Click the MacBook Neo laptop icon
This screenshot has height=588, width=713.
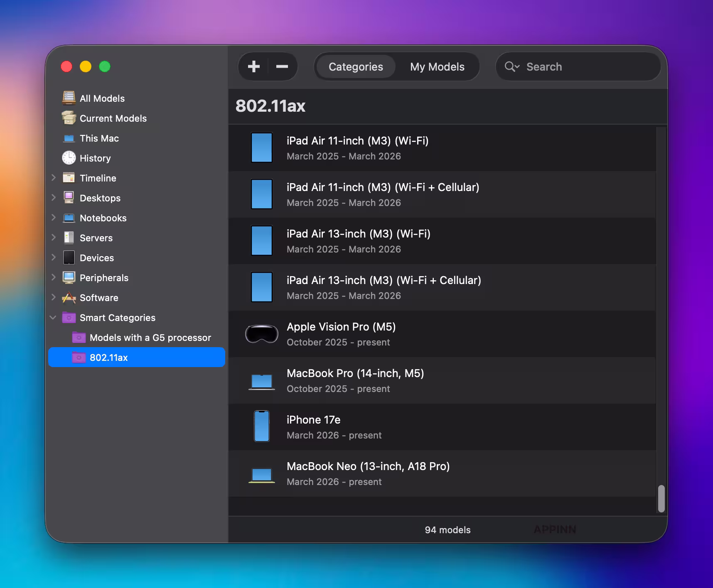[x=262, y=474]
